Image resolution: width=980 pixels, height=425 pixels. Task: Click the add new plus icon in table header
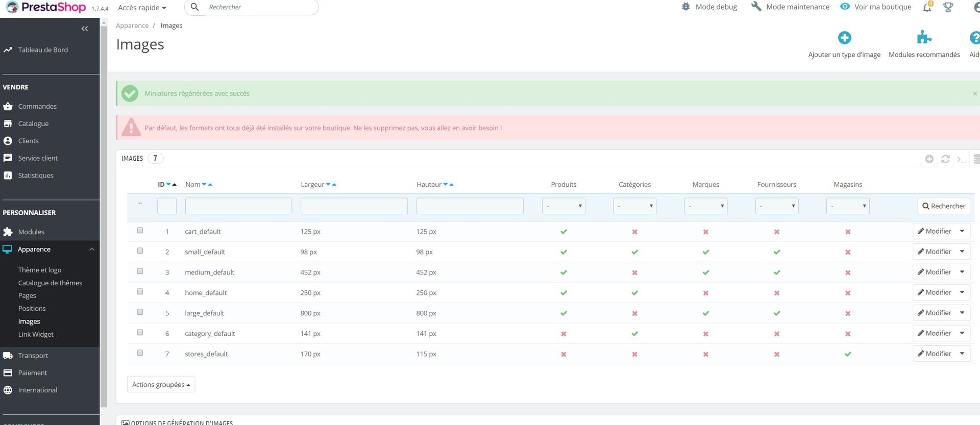point(929,159)
